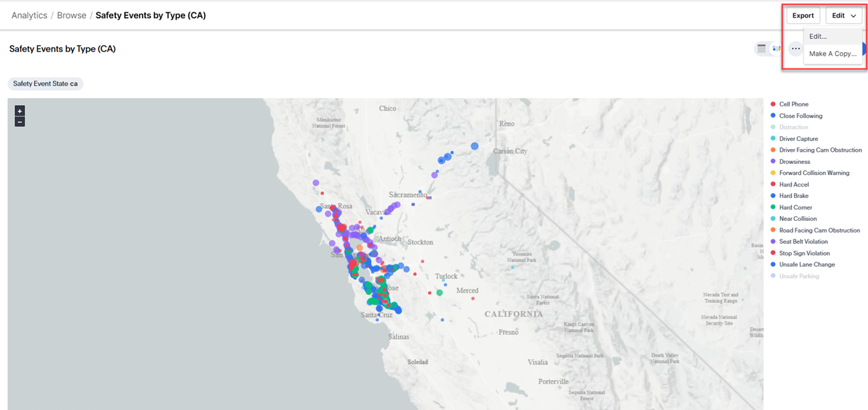Viewport: 868px width, 410px height.
Task: Switch to the table view icon
Action: (762, 49)
